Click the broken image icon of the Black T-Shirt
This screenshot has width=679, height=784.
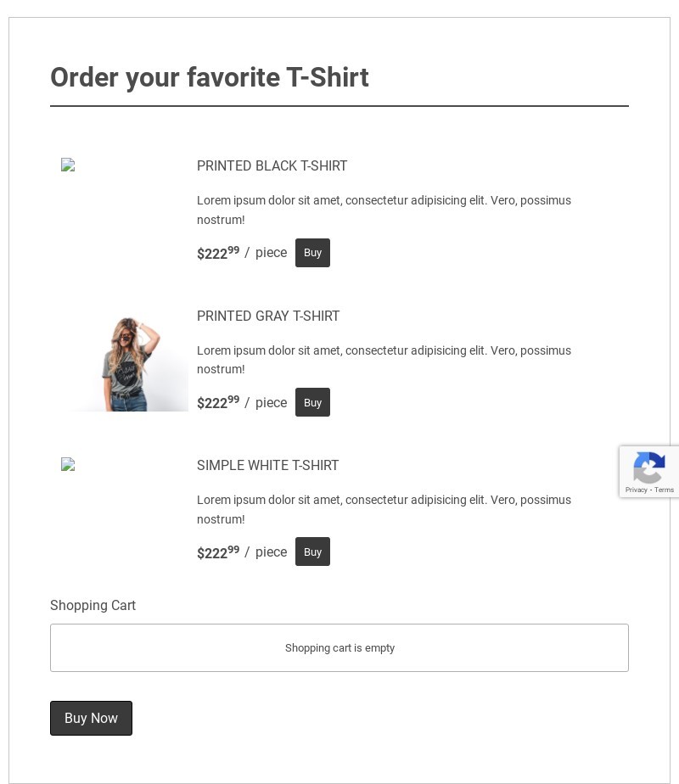point(68,165)
